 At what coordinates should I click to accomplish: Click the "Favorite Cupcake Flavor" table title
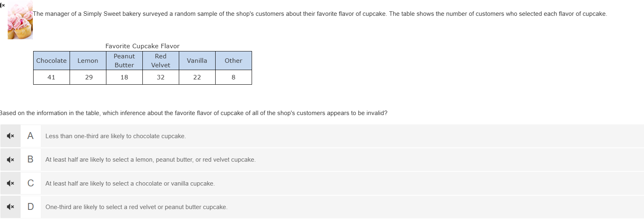[142, 46]
